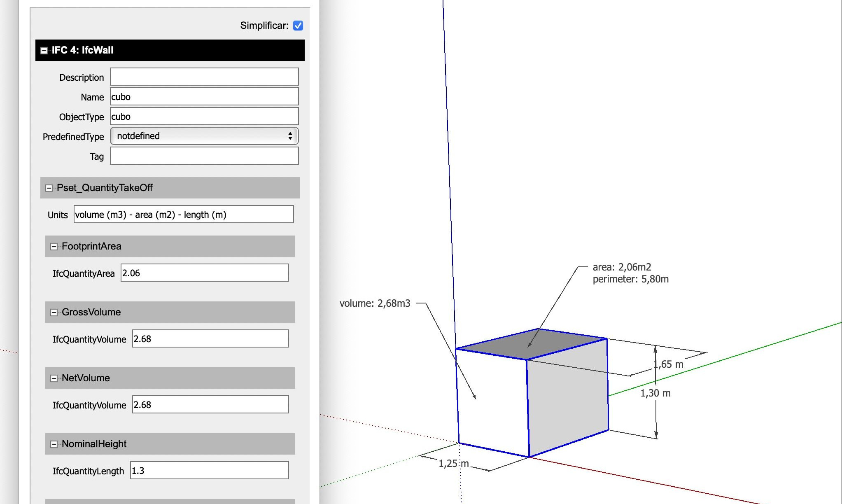Image resolution: width=842 pixels, height=504 pixels.
Task: Select the 'volume: 2,68m3' label
Action: (x=375, y=303)
